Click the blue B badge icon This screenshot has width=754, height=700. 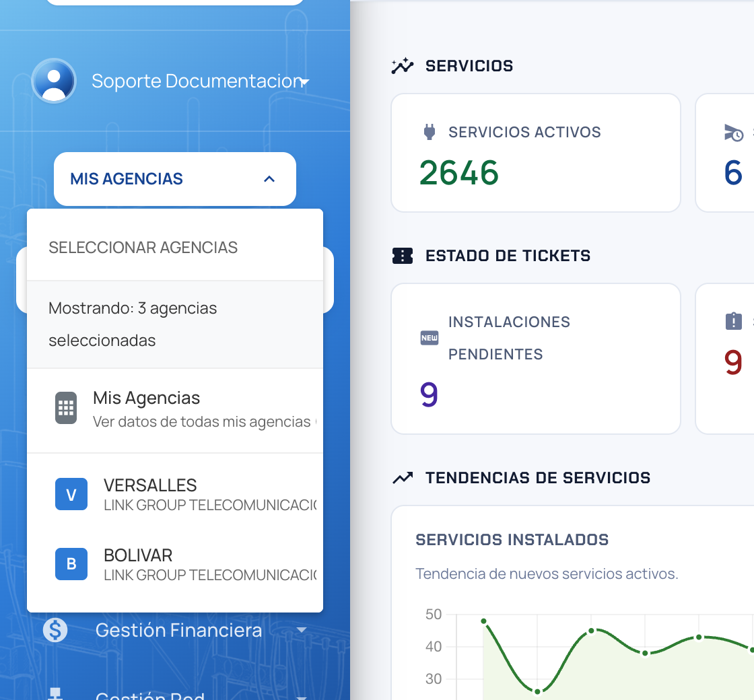[71, 564]
